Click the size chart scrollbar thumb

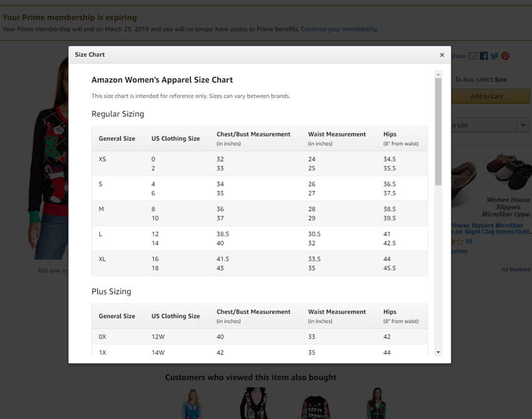[x=438, y=132]
